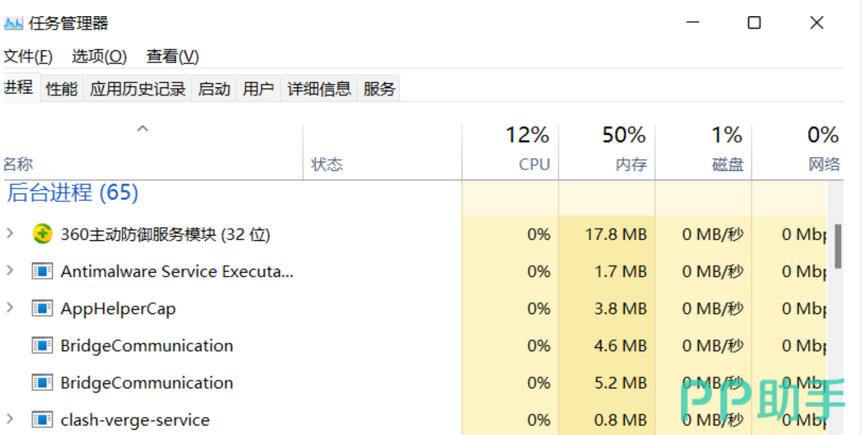
Task: Click the Antimalware Service Executable process icon
Action: 42,271
